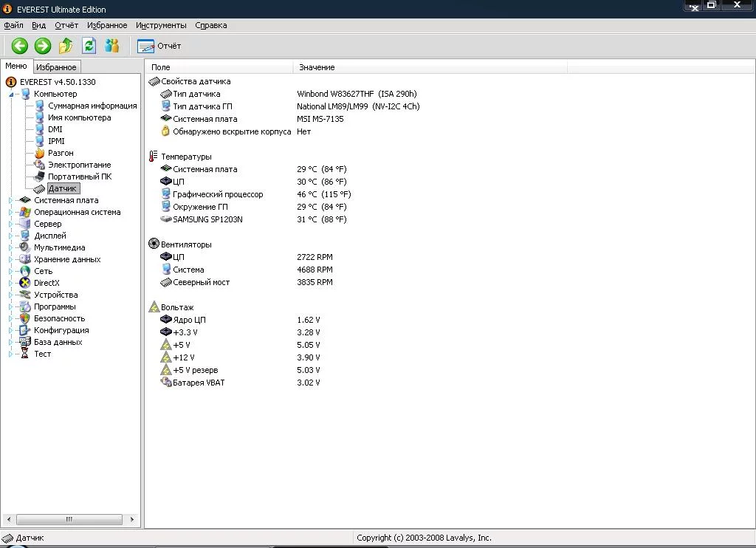
Task: Click the green Back arrow toolbar icon
Action: click(x=20, y=46)
